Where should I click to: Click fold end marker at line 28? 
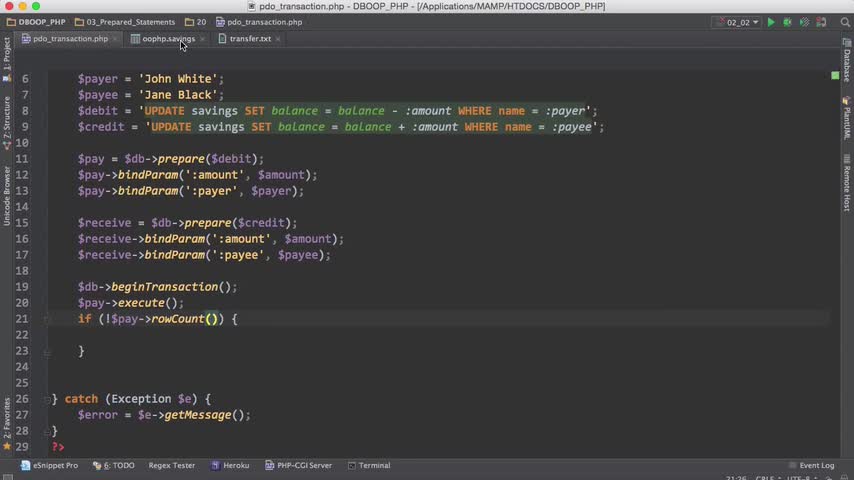pos(47,432)
